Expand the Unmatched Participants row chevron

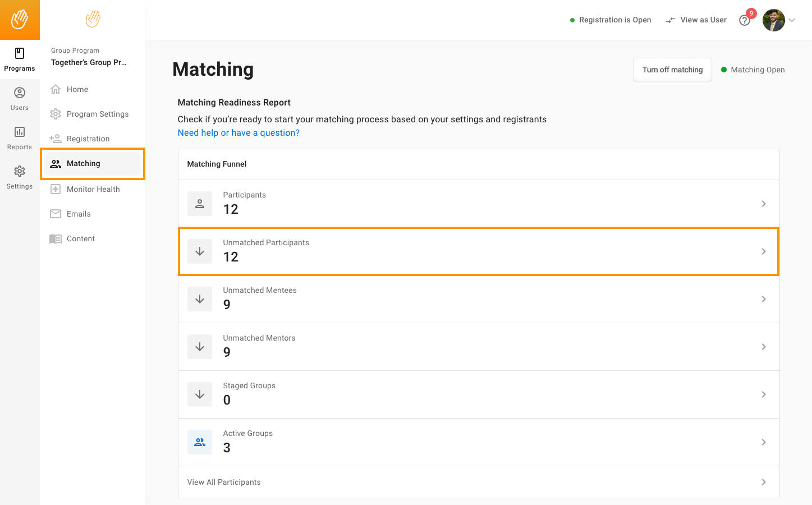click(764, 251)
